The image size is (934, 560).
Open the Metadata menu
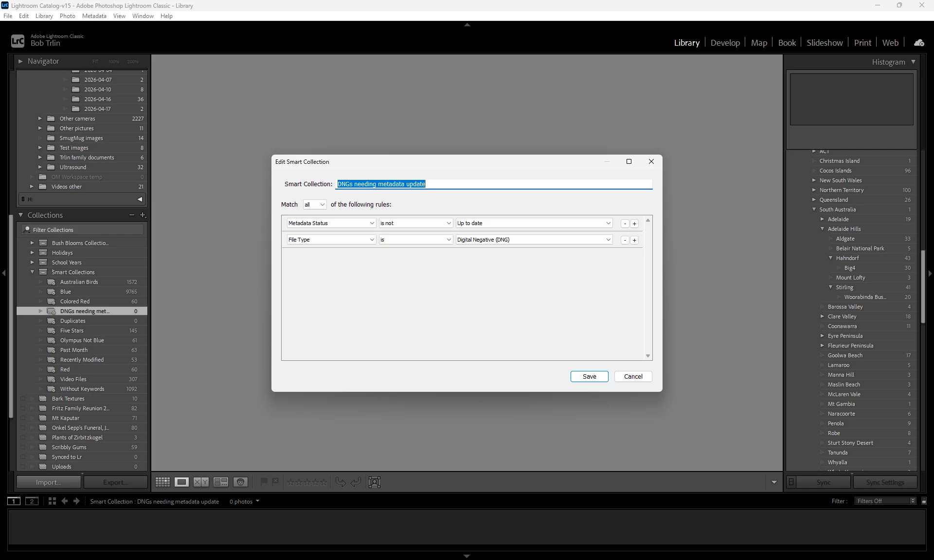[94, 16]
